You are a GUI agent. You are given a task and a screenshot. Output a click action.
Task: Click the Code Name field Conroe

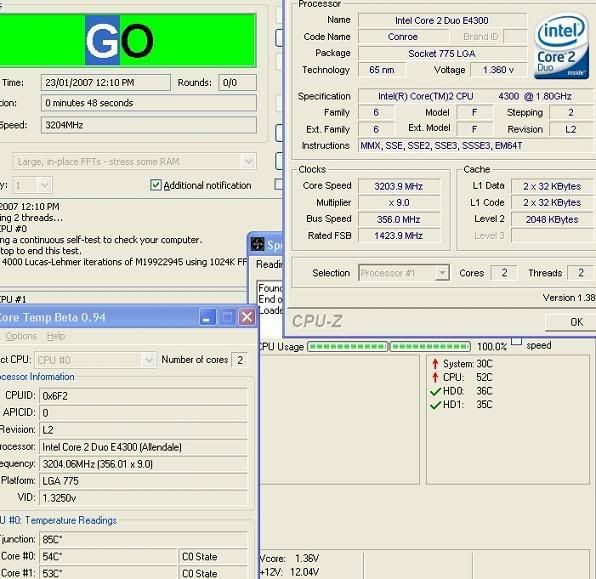pyautogui.click(x=403, y=37)
